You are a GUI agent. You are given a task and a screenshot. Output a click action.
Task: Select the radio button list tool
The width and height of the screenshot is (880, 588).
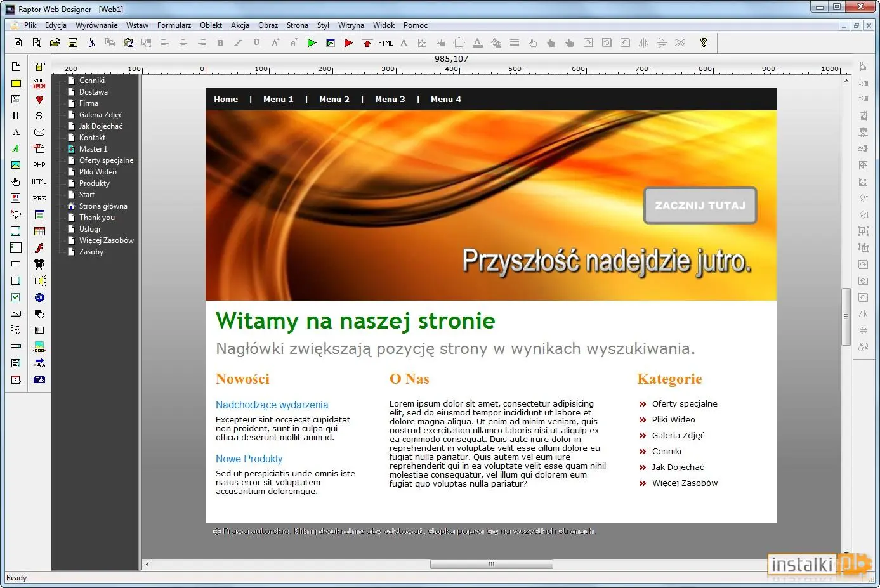[x=16, y=330]
